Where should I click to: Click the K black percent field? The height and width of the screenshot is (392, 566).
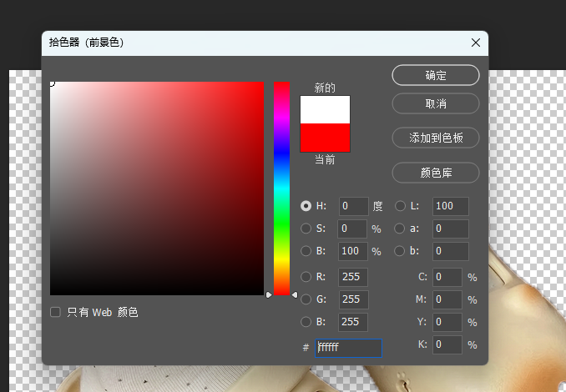(x=447, y=344)
